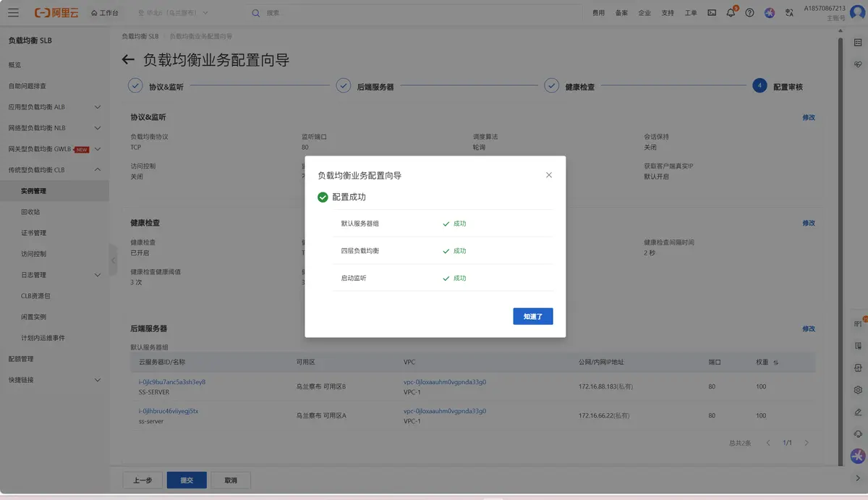Open the help question-mark icon
Viewport: 868px width, 500px height.
[x=749, y=13]
